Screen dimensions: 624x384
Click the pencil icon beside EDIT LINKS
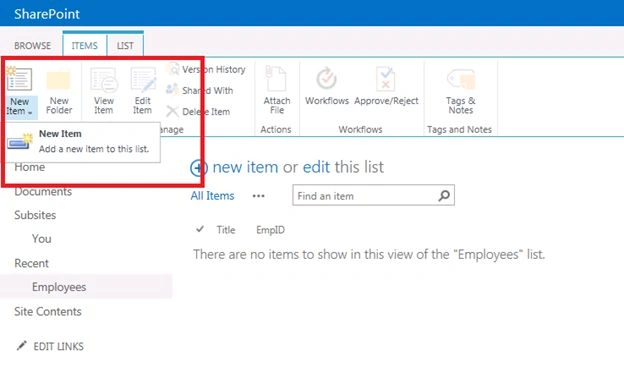(21, 345)
